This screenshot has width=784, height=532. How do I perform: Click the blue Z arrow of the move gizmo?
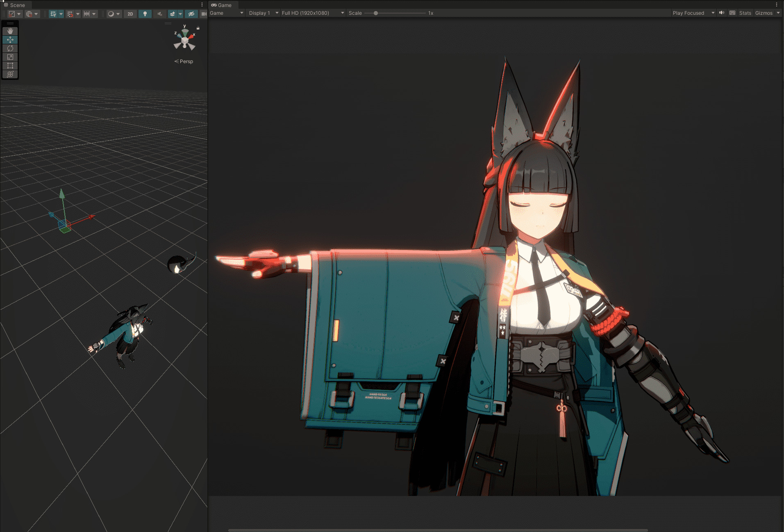(x=52, y=215)
